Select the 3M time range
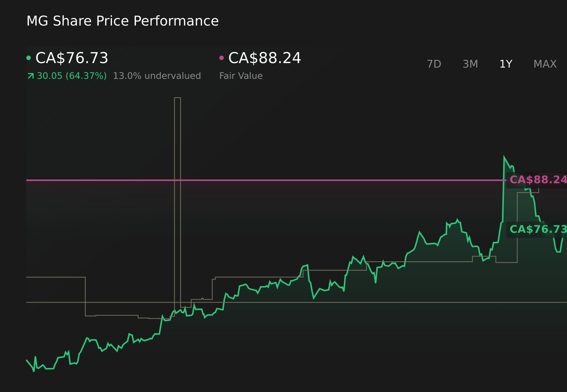Viewport: 567px width, 392px height. click(470, 64)
